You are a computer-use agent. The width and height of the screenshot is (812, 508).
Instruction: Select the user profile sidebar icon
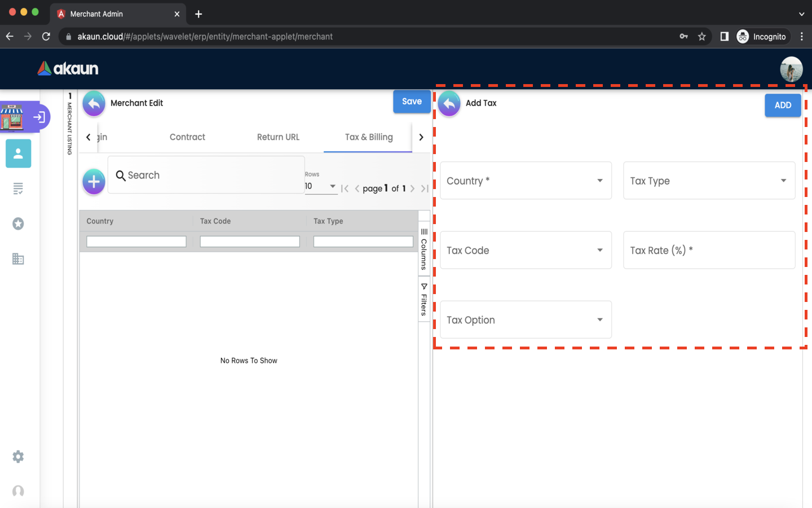coord(18,154)
